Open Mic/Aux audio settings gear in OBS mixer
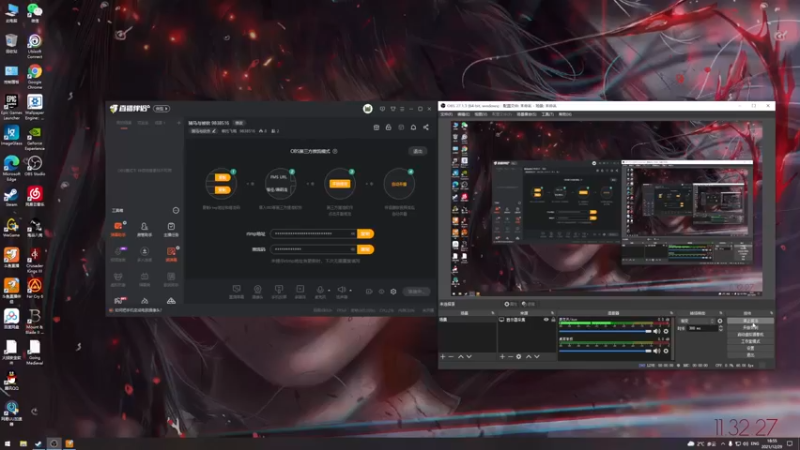This screenshot has width=800, height=450. [666, 332]
